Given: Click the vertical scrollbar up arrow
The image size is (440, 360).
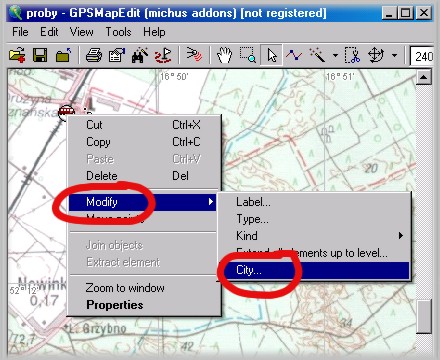Looking at the screenshot, I should point(424,78).
